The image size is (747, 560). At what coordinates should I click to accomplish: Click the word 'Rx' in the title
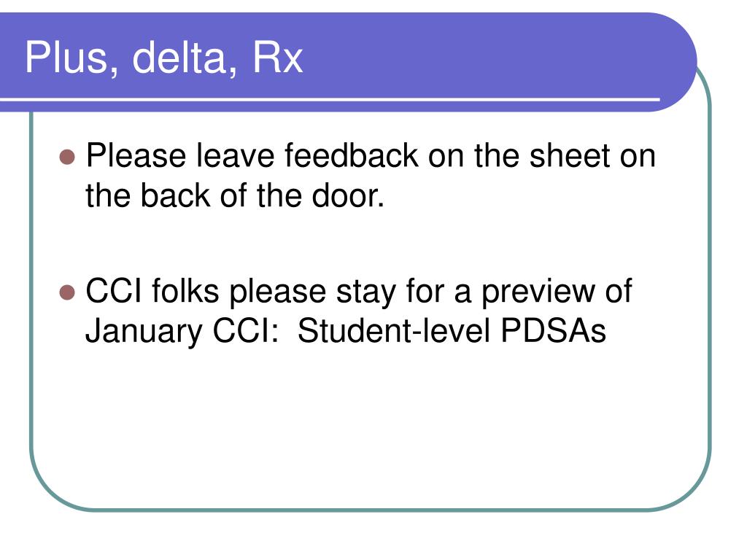(x=278, y=58)
